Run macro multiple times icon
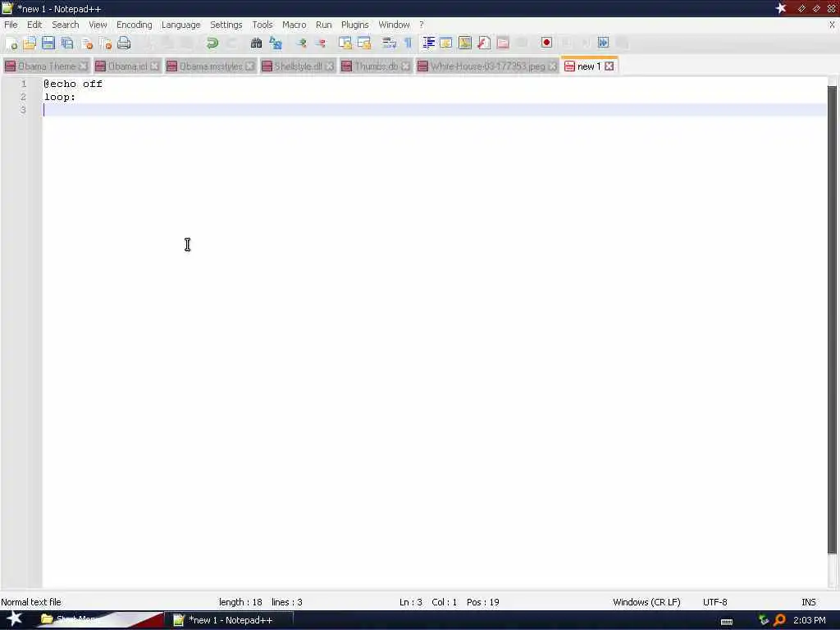 point(603,43)
